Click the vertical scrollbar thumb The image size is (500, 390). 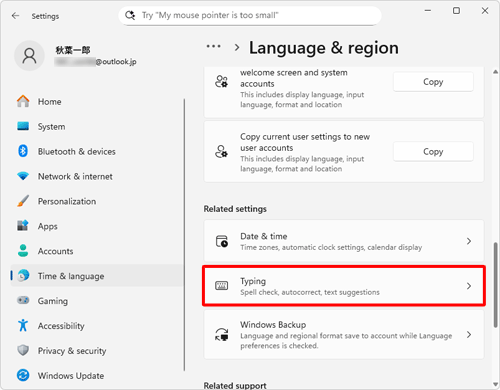[496, 285]
